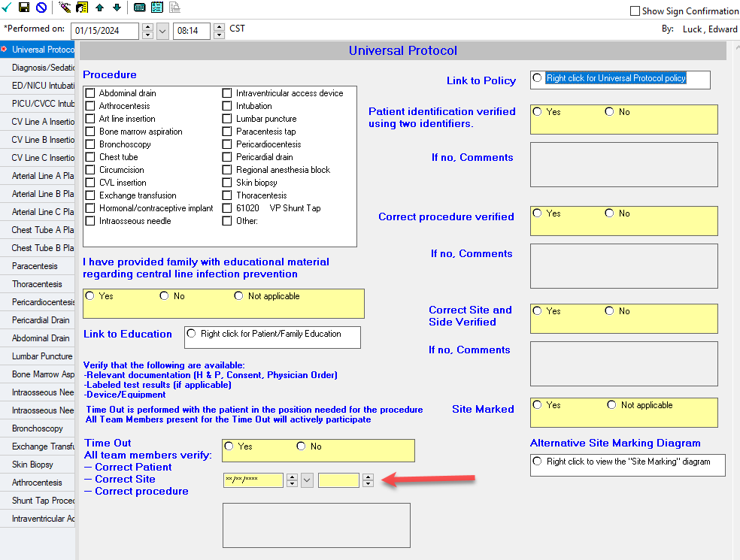Expand the Time Out time dropdown arrow
Image resolution: width=740 pixels, height=560 pixels.
[x=308, y=479]
